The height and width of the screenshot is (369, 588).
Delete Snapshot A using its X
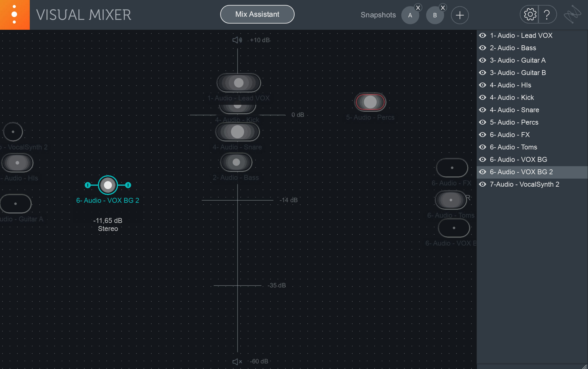pos(418,7)
